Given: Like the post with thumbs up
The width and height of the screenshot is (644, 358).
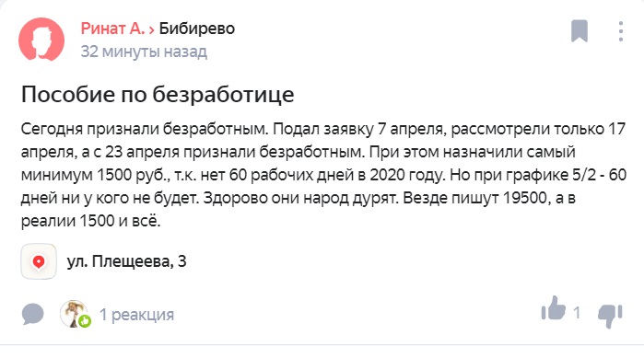Looking at the screenshot, I should [x=553, y=308].
